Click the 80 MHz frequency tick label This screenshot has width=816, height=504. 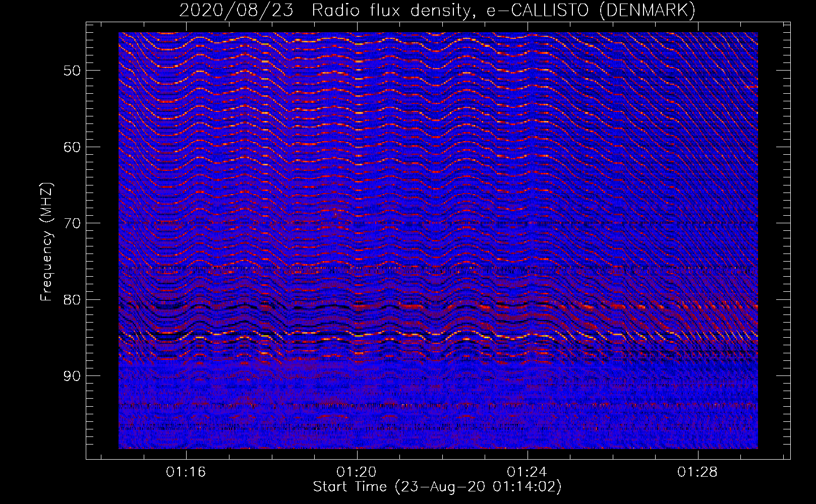[72, 300]
